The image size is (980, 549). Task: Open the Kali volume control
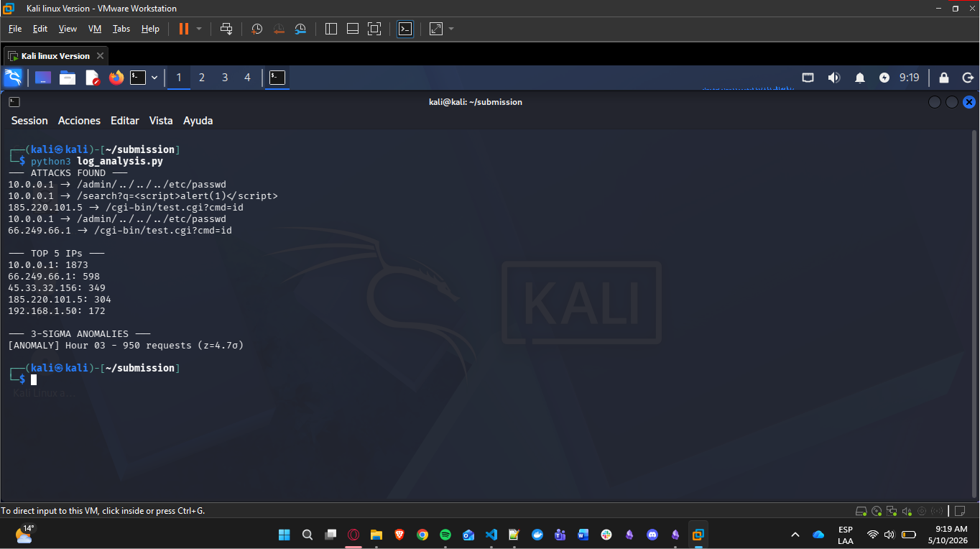pyautogui.click(x=834, y=78)
